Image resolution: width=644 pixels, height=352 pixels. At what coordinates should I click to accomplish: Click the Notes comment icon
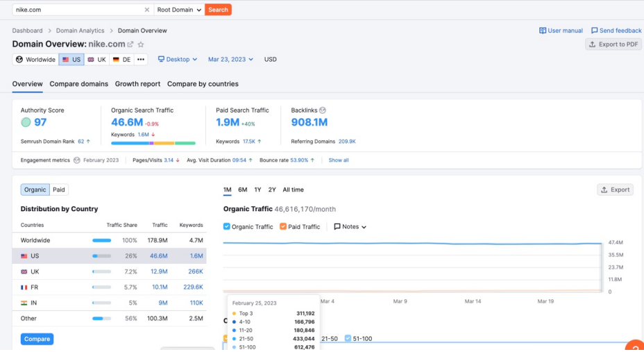coord(337,227)
